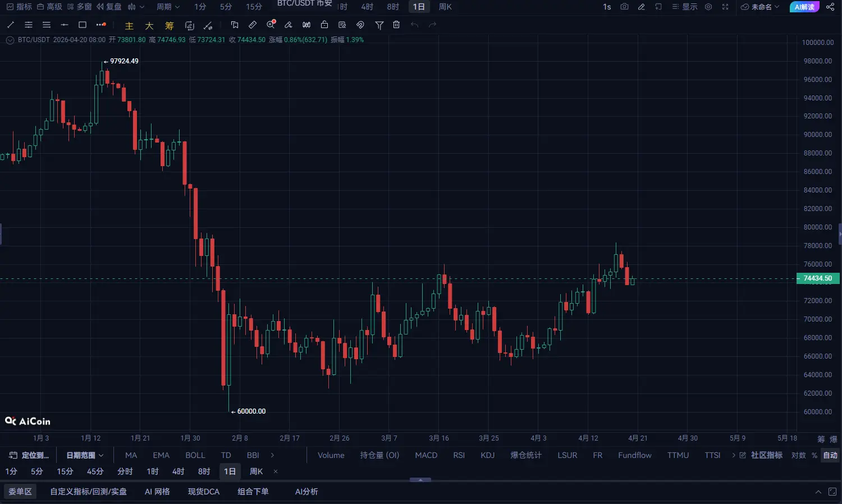The image size is (842, 504).
Task: Expand the bottom panel with up chevron
Action: coord(818,492)
